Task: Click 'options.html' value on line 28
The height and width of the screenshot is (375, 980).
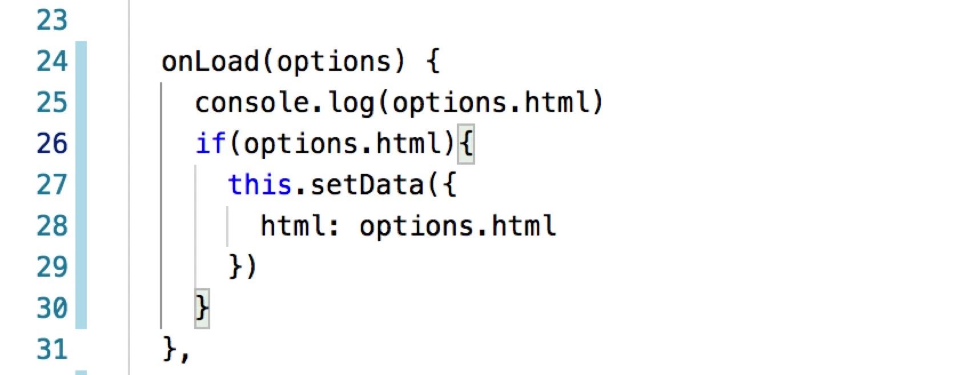Action: [x=457, y=226]
